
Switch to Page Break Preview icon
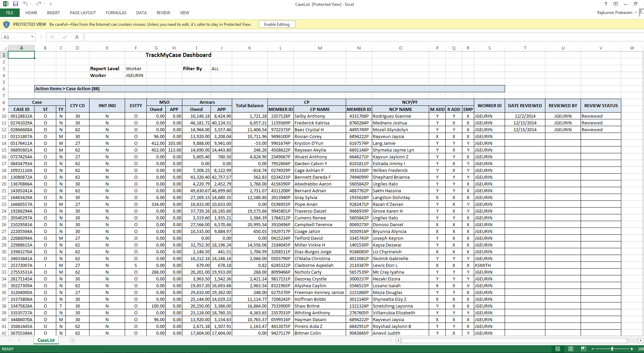tap(583, 349)
